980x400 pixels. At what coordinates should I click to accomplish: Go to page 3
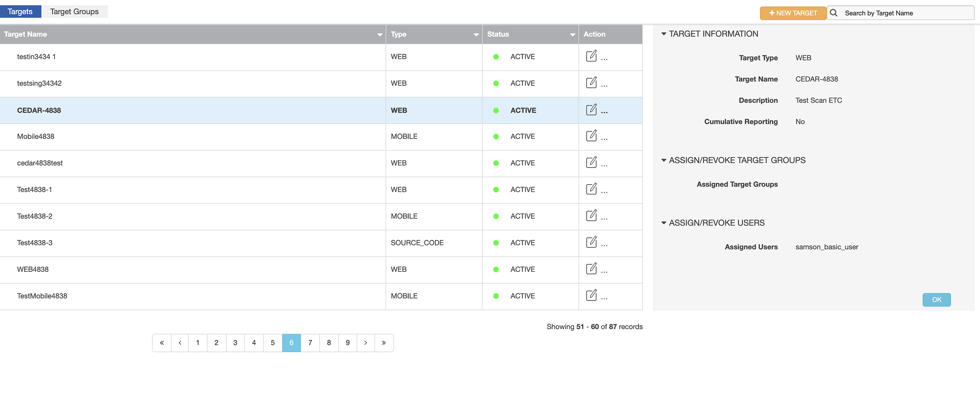(235, 343)
